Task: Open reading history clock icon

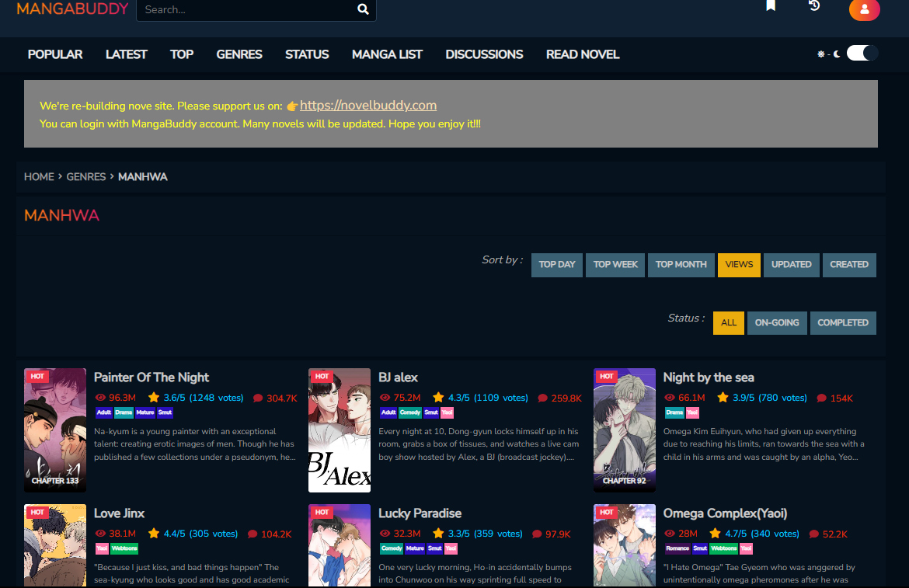Action: pos(814,5)
